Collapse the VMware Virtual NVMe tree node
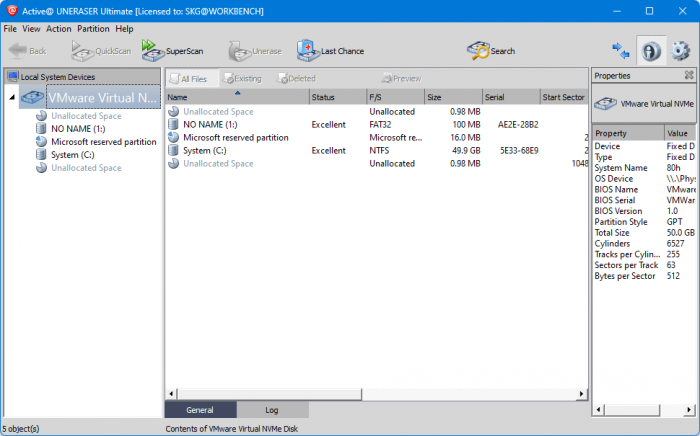 click(x=11, y=98)
